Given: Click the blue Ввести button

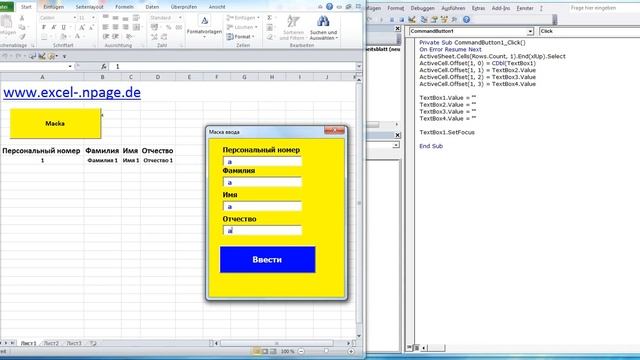Looking at the screenshot, I should click(267, 260).
